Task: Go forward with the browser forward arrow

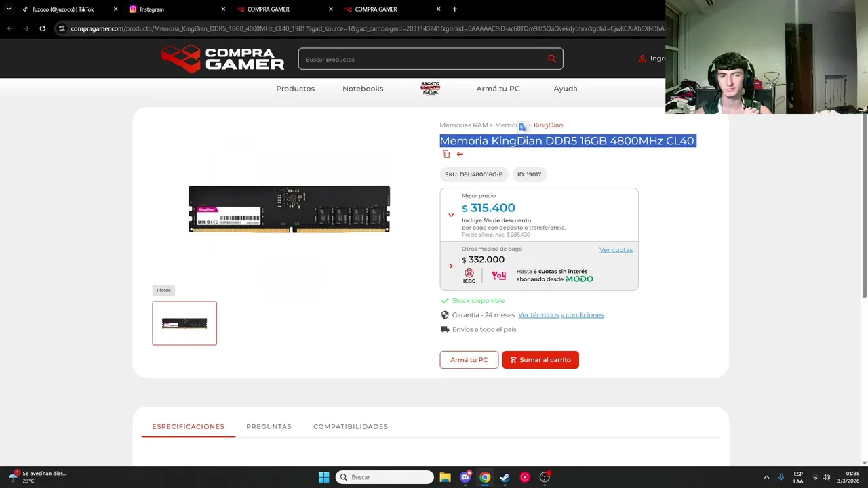Action: (x=26, y=28)
